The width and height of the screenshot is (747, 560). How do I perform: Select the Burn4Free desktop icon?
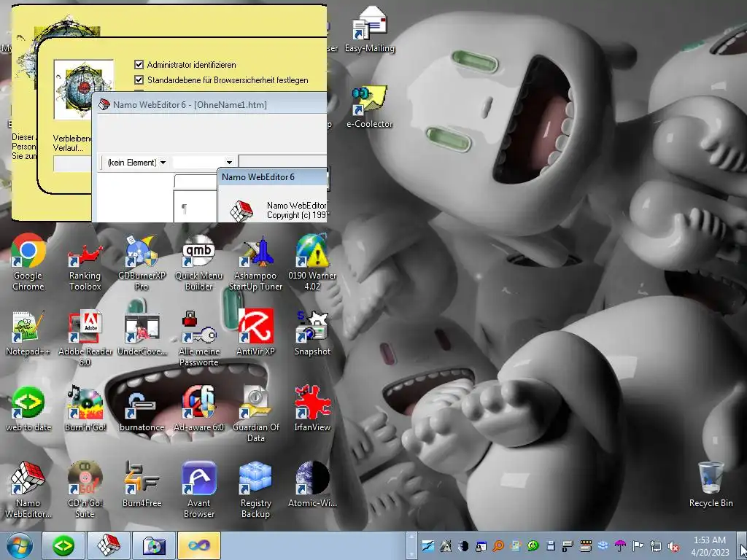point(142,484)
